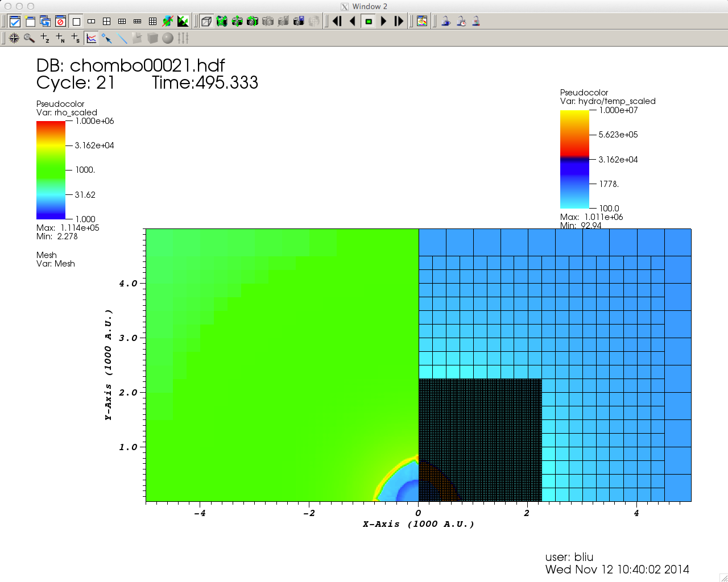Step one frame backward
728x582 pixels.
point(337,22)
